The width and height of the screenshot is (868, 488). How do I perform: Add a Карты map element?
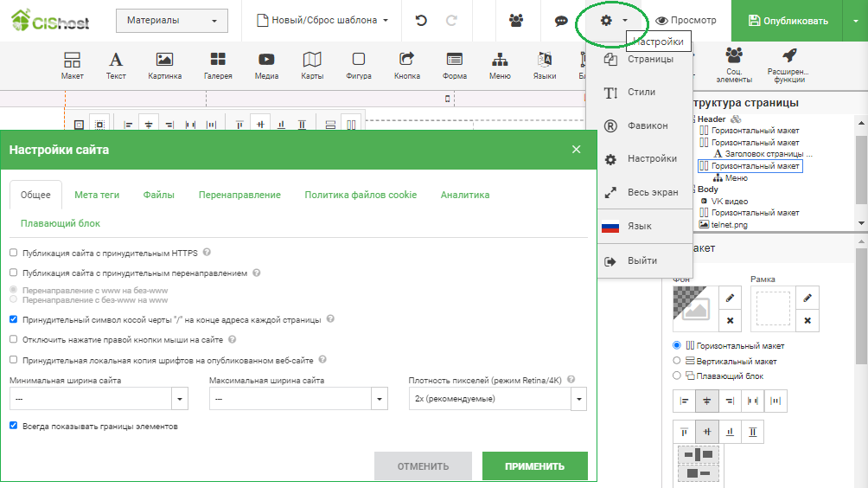pos(312,65)
